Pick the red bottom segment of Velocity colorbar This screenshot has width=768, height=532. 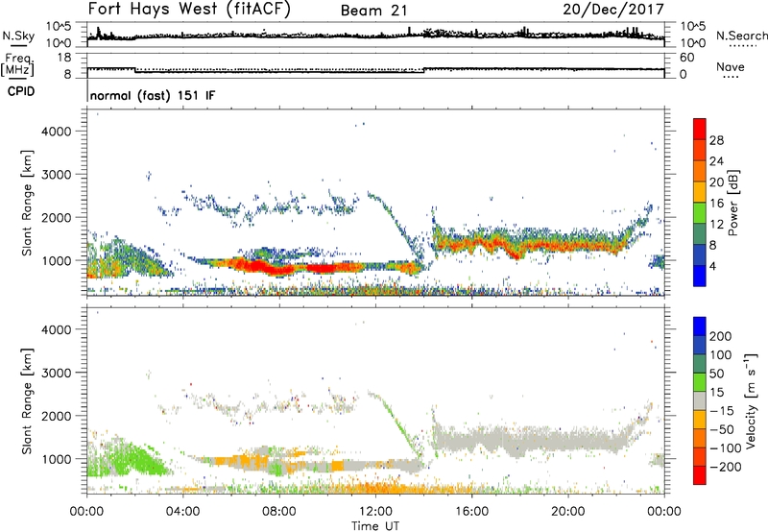click(700, 475)
